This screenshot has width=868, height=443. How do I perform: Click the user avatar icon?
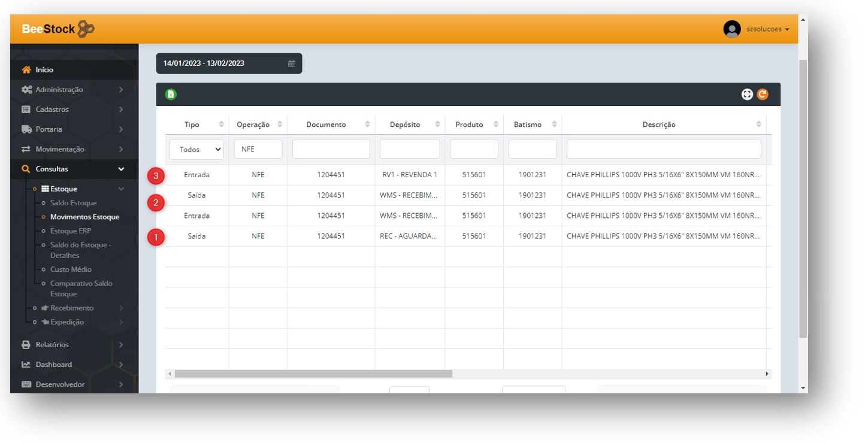pos(731,29)
